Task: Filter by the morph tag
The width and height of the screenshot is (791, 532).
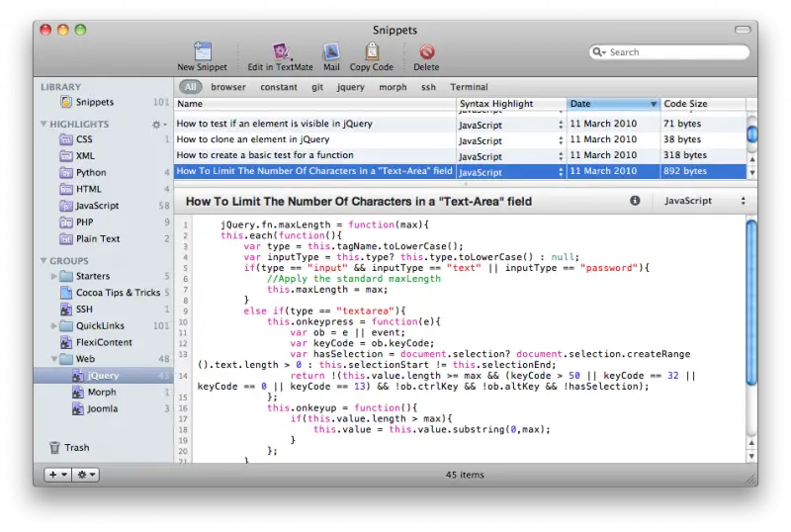Action: point(393,87)
